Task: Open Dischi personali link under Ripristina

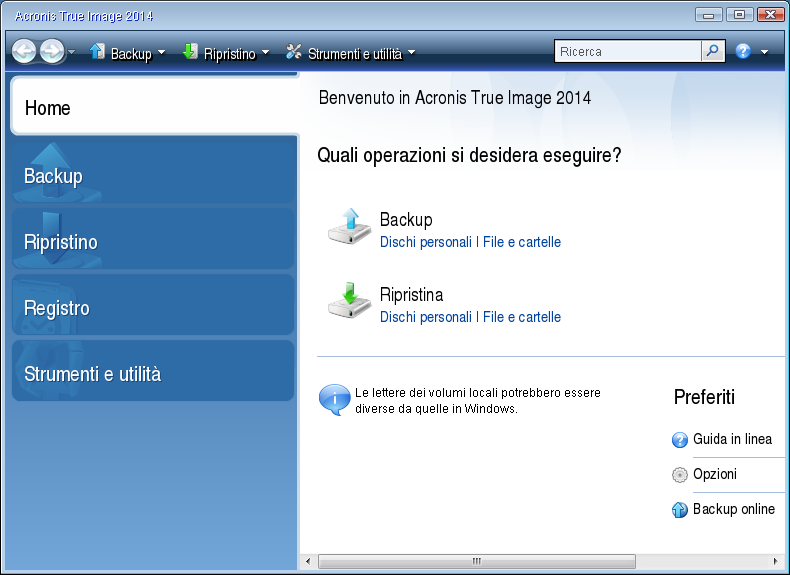Action: (426, 317)
